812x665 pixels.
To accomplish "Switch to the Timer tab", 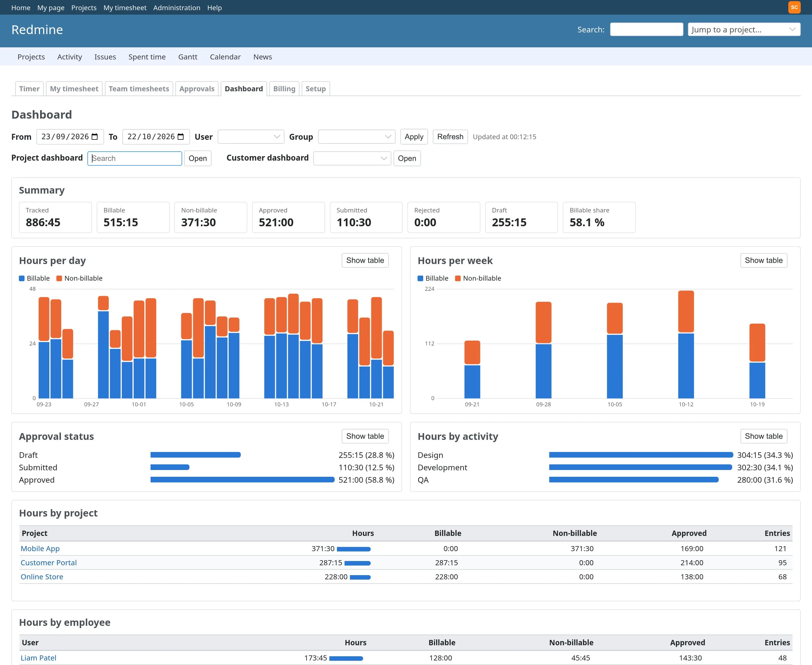I will click(30, 88).
